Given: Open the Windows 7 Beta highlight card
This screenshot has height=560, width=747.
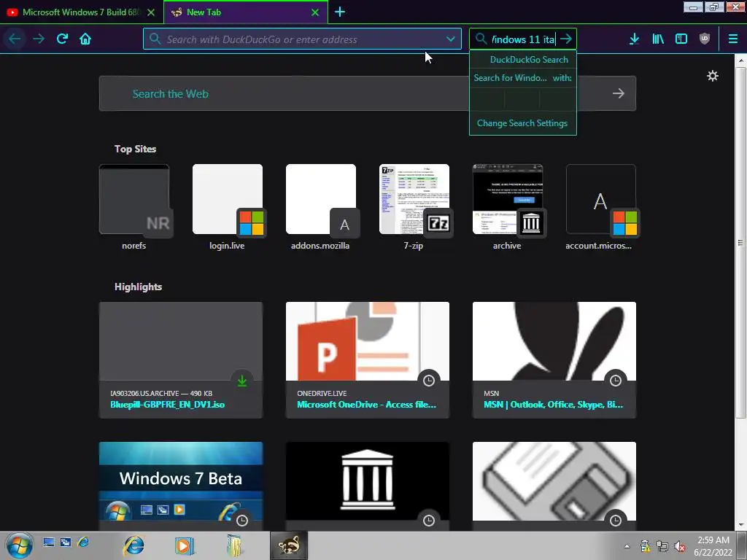Looking at the screenshot, I should pyautogui.click(x=181, y=486).
